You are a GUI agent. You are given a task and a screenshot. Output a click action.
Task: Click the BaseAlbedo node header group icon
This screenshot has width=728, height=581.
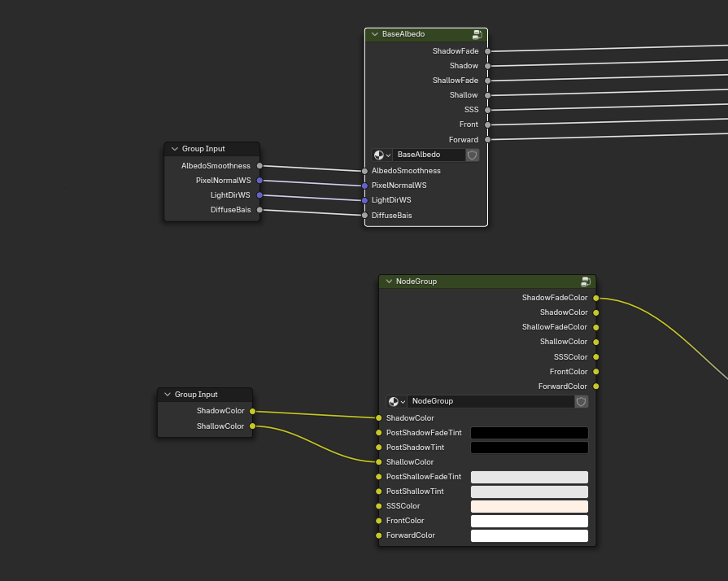[477, 35]
